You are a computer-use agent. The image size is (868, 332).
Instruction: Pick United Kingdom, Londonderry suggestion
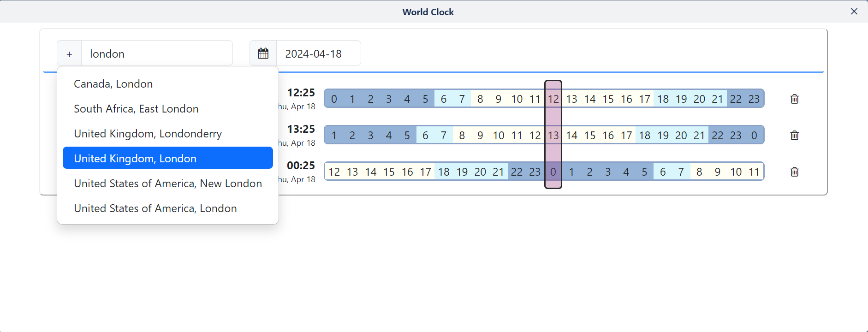click(x=148, y=134)
